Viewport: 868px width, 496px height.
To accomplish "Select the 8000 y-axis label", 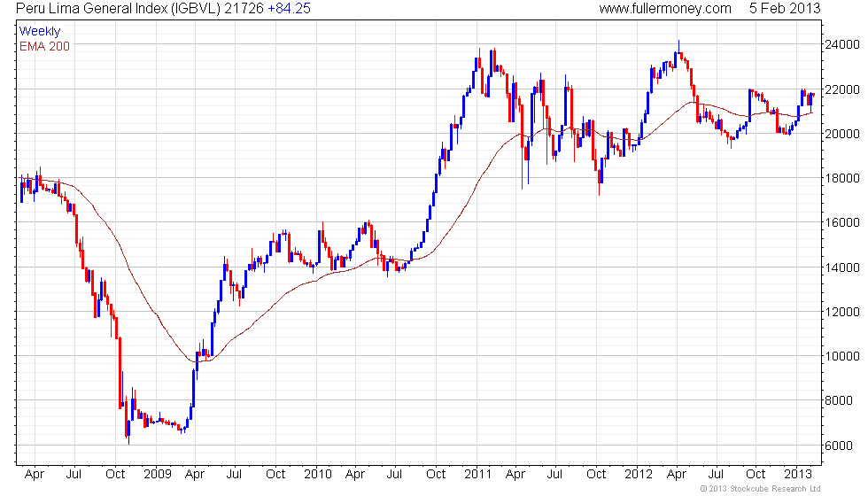I will click(839, 400).
